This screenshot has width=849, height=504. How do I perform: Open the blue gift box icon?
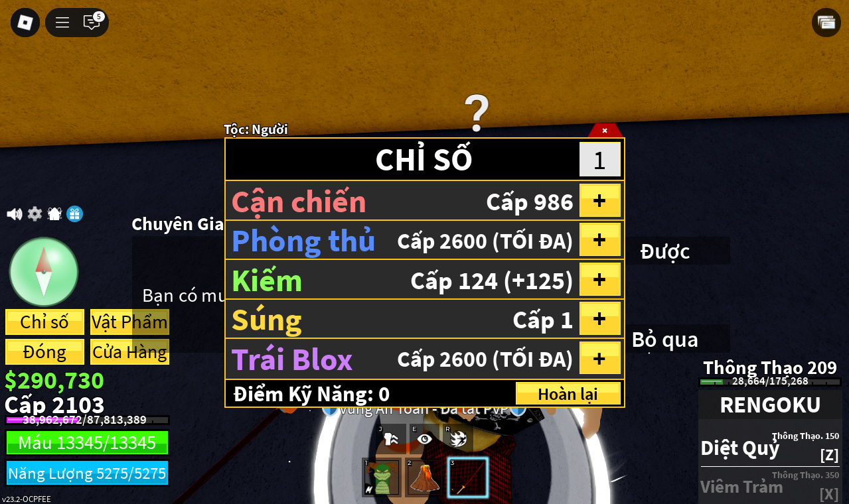pos(75,214)
